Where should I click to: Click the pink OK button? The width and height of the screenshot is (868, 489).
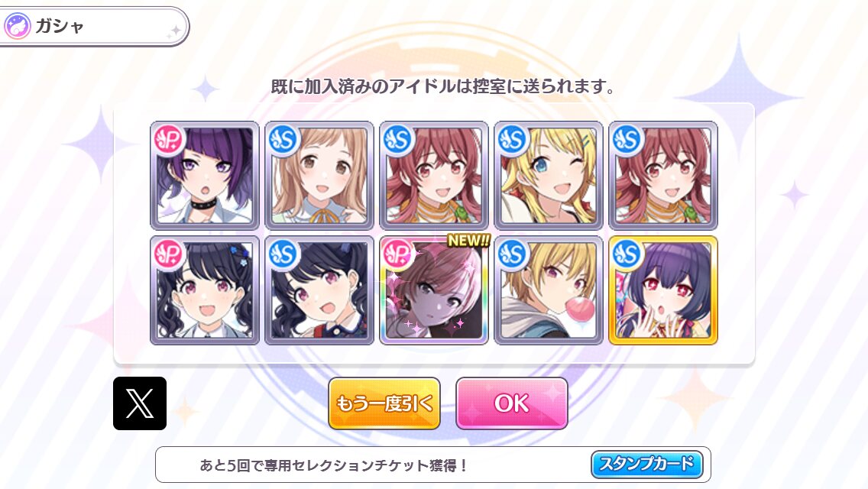point(512,403)
